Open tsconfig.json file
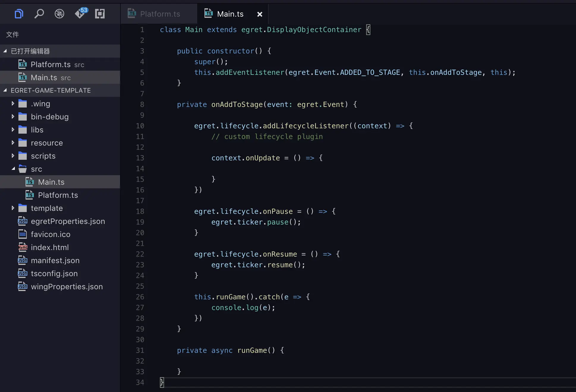 [x=54, y=274]
